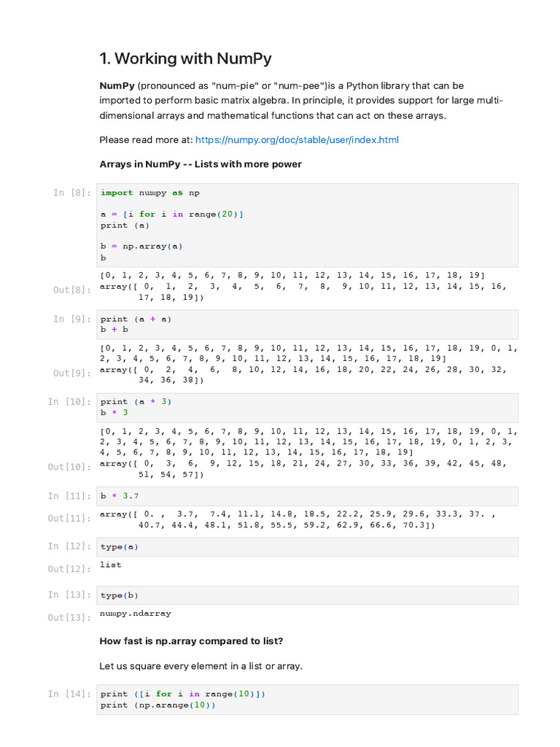Focus the "type(a)" code cell
The height and width of the screenshot is (747, 560).
[307, 546]
